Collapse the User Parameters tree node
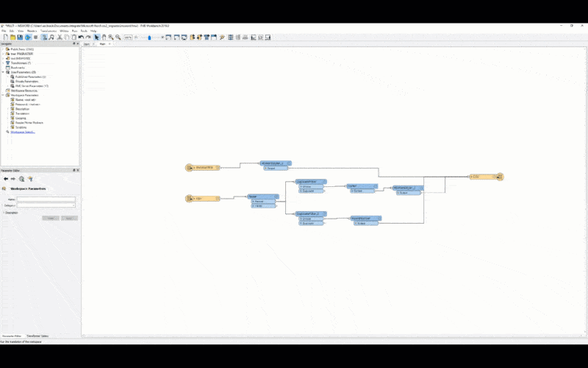Image resolution: width=588 pixels, height=368 pixels. [3, 72]
